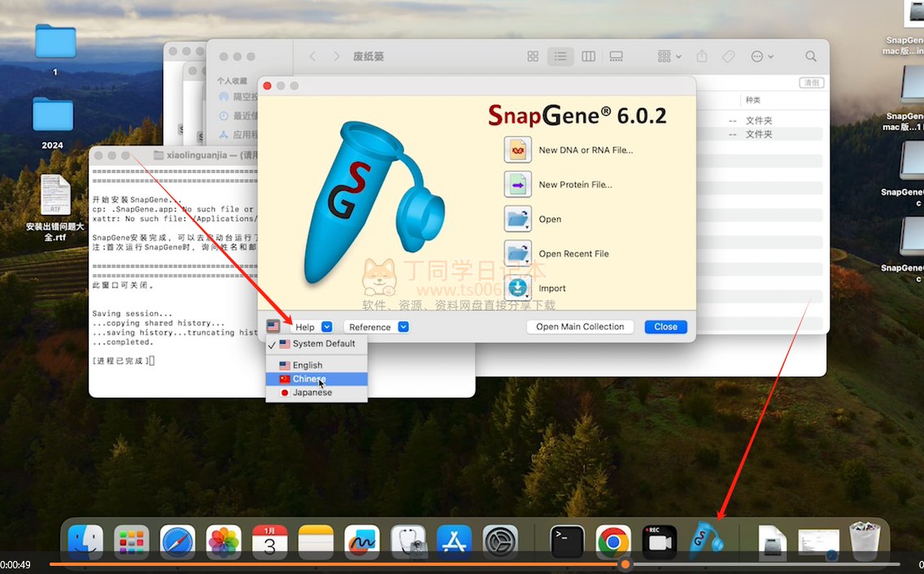Switch Finder to list view
This screenshot has width=924, height=574.
560,56
